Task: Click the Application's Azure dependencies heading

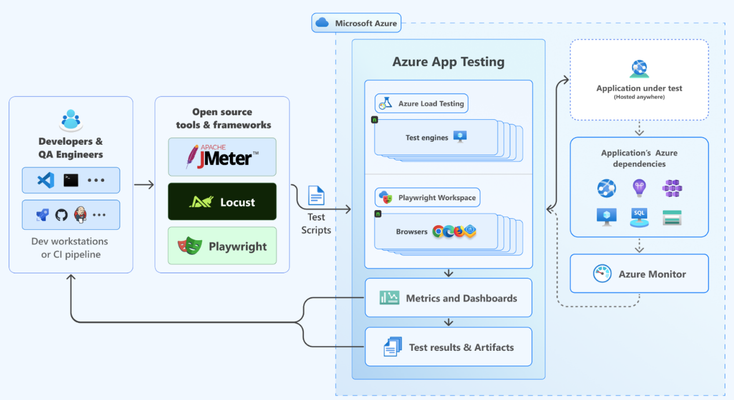Action: (639, 158)
